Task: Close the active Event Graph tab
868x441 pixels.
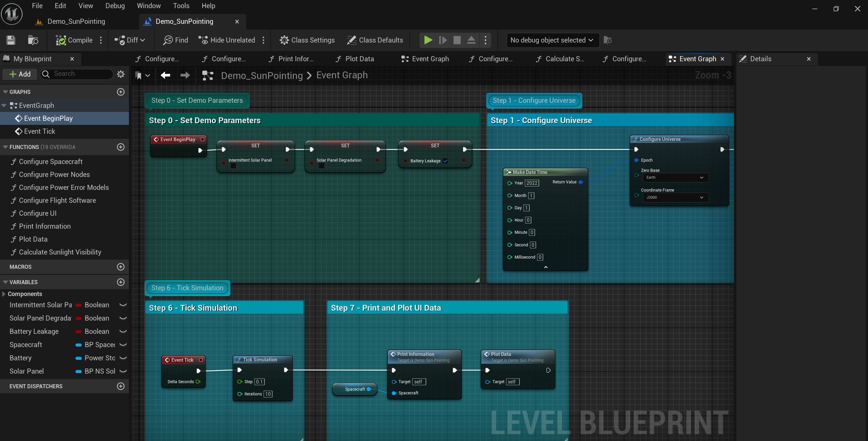Action: point(723,59)
